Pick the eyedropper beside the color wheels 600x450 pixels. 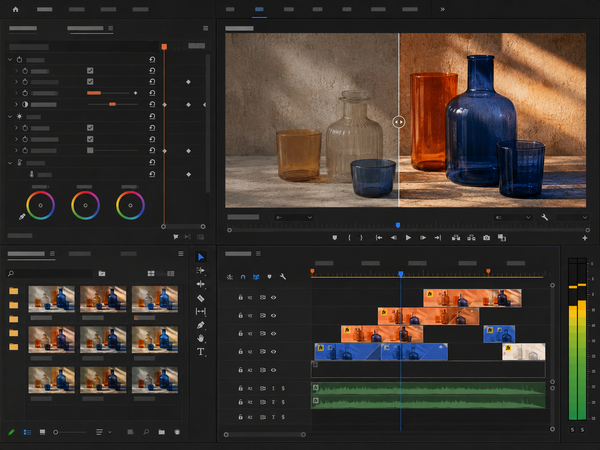tap(22, 217)
